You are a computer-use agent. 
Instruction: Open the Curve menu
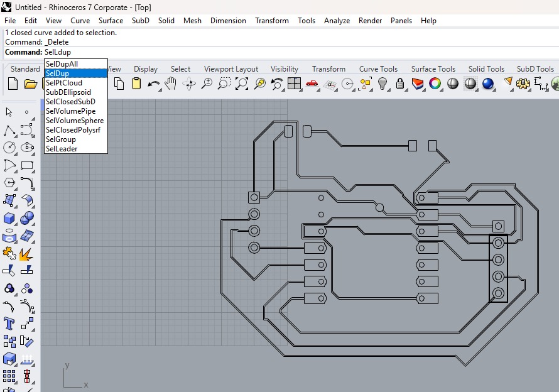tap(80, 21)
